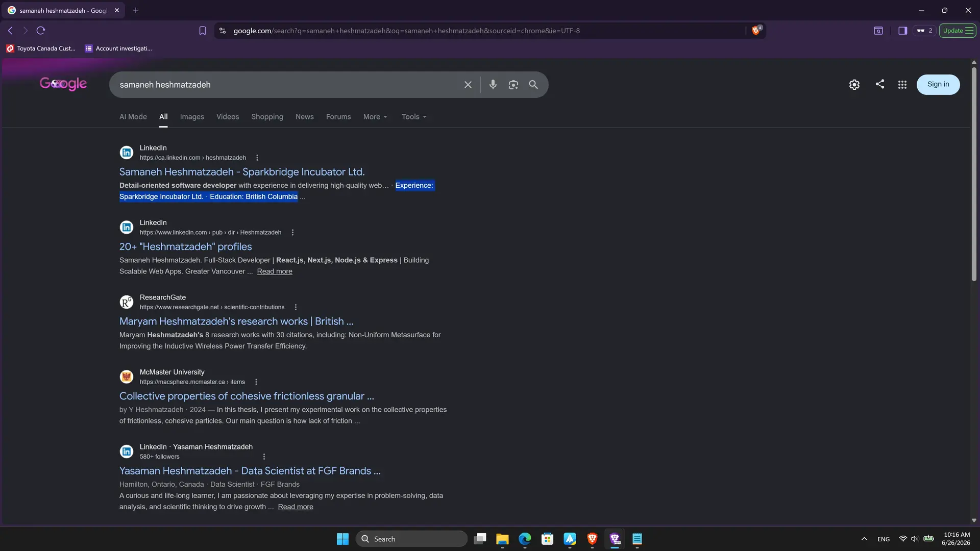Expand the Tools dropdown
Viewport: 980px width, 551px height.
(x=414, y=117)
